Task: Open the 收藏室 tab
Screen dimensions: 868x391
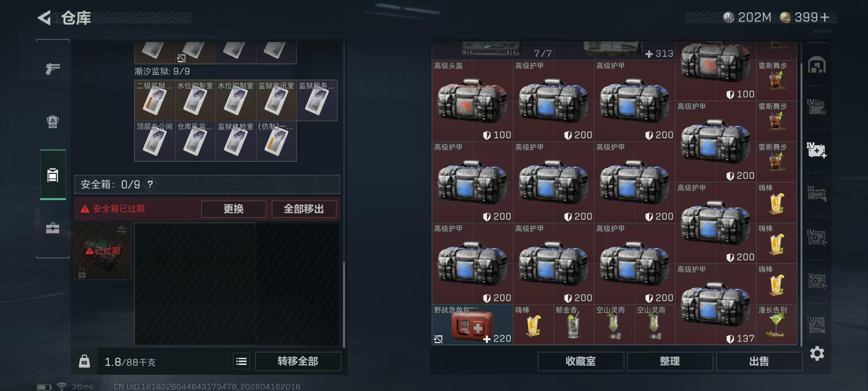Action: click(x=581, y=361)
